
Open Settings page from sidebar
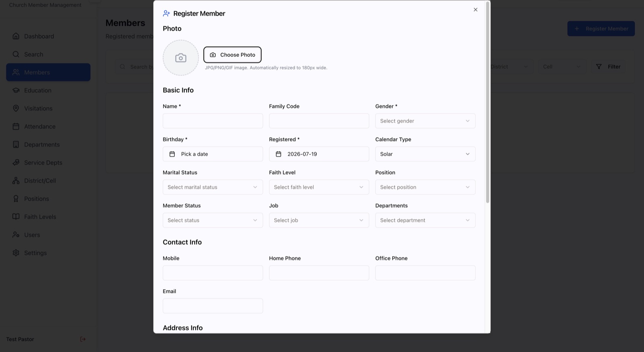[48, 253]
